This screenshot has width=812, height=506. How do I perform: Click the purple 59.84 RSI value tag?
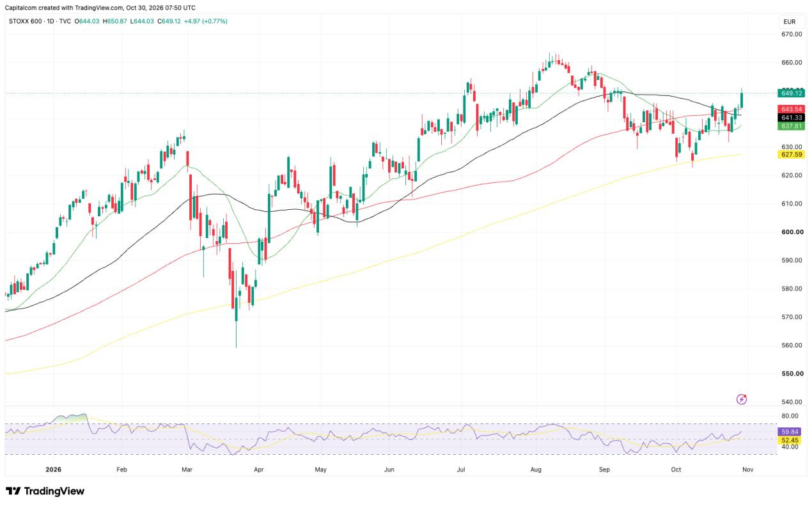[x=791, y=432]
